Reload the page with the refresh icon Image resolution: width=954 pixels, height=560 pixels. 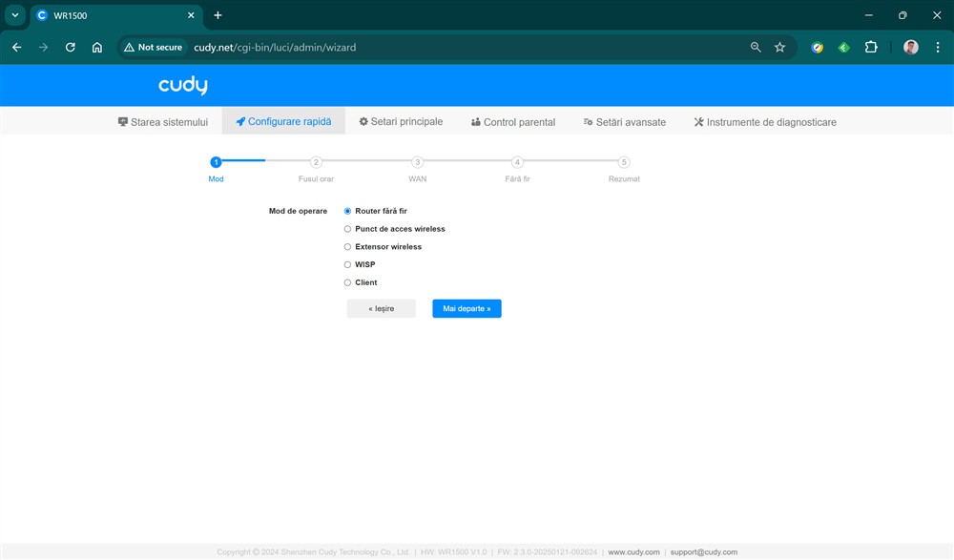pos(70,47)
